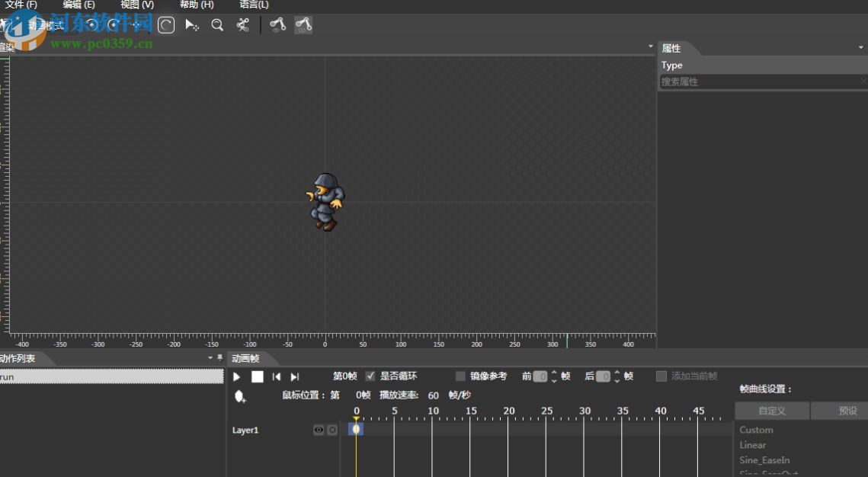
Task: Play the animation
Action: click(x=237, y=376)
